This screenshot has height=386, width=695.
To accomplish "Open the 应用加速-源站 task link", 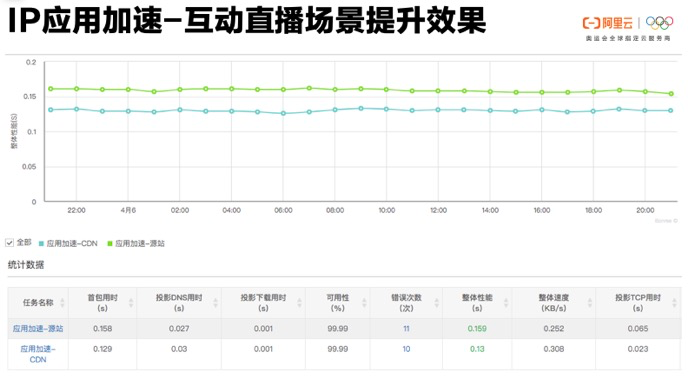I will click(38, 329).
